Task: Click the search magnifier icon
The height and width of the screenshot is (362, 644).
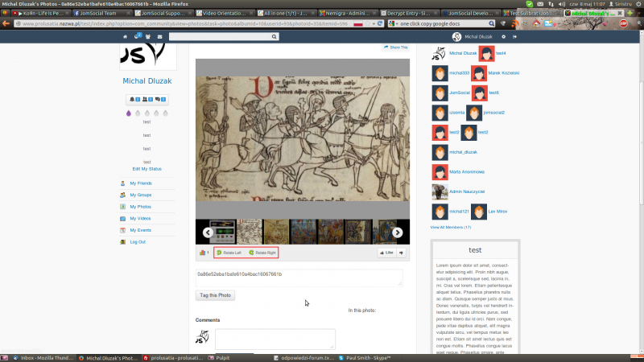Action: [274, 36]
